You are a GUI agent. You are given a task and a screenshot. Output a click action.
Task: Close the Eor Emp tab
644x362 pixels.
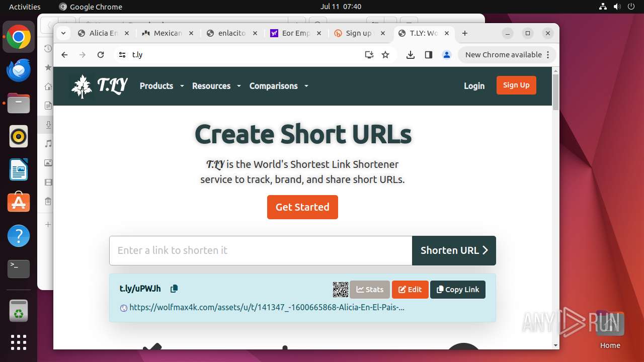[x=319, y=33]
